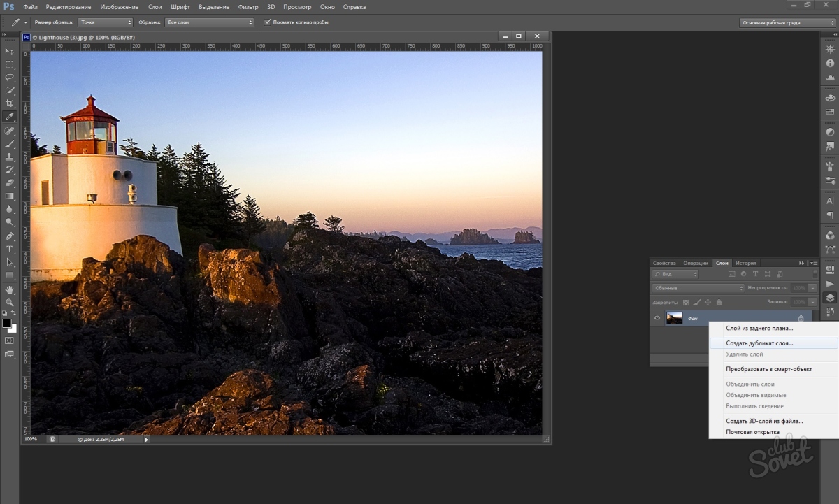The height and width of the screenshot is (504, 839).
Task: Click the foreground color swatch
Action: click(7, 324)
